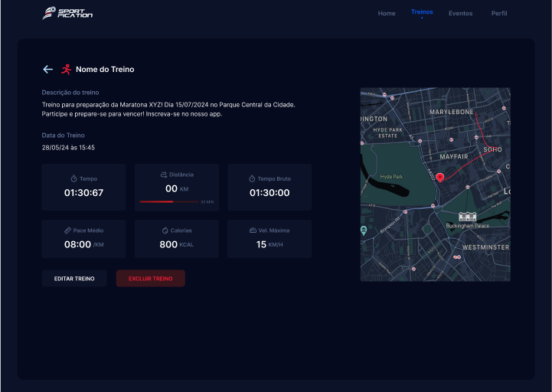The image size is (552, 392).
Task: Click the Hyde Park label on the map
Action: click(391, 177)
